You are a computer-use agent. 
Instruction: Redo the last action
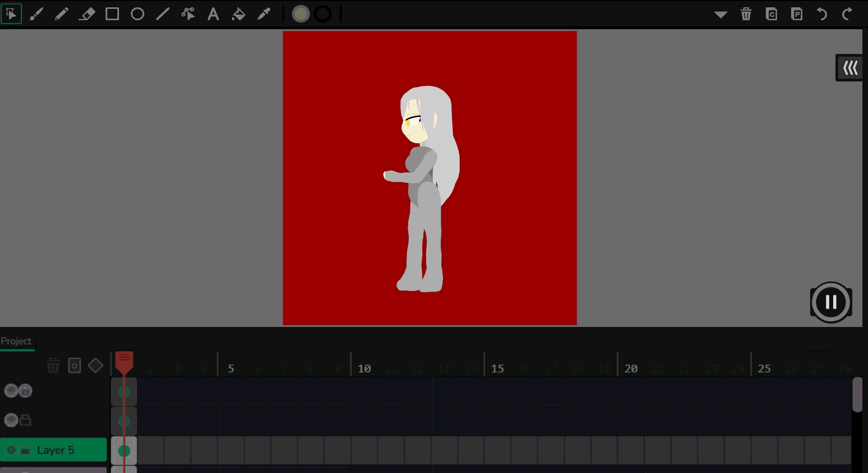coord(847,14)
